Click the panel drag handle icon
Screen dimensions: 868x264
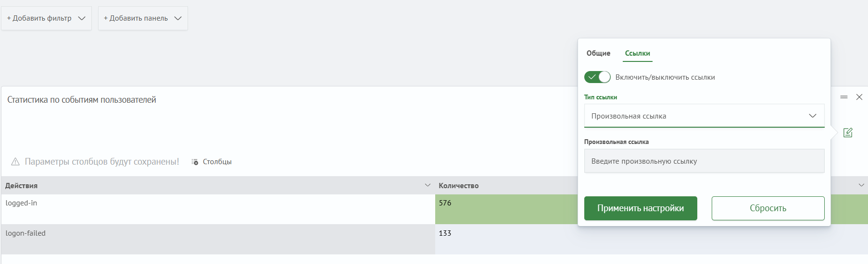click(x=844, y=97)
